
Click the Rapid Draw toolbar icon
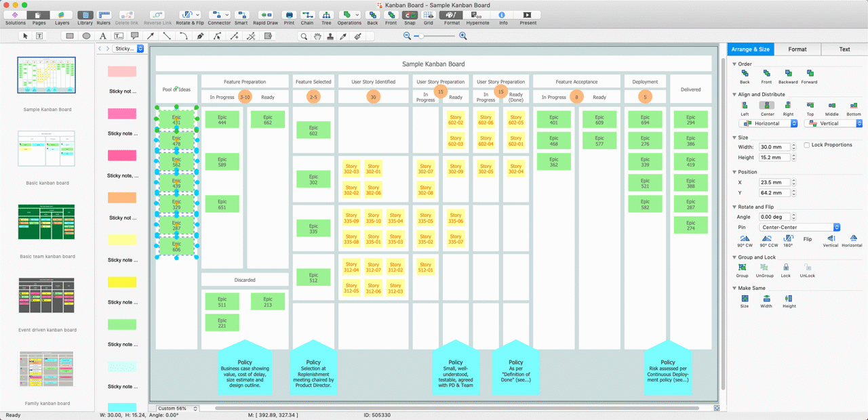tap(266, 14)
